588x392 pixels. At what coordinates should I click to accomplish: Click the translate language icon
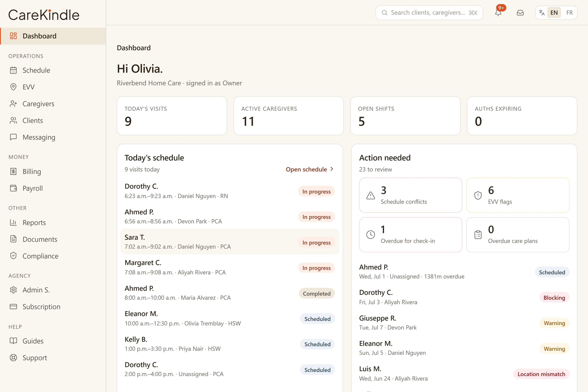542,13
